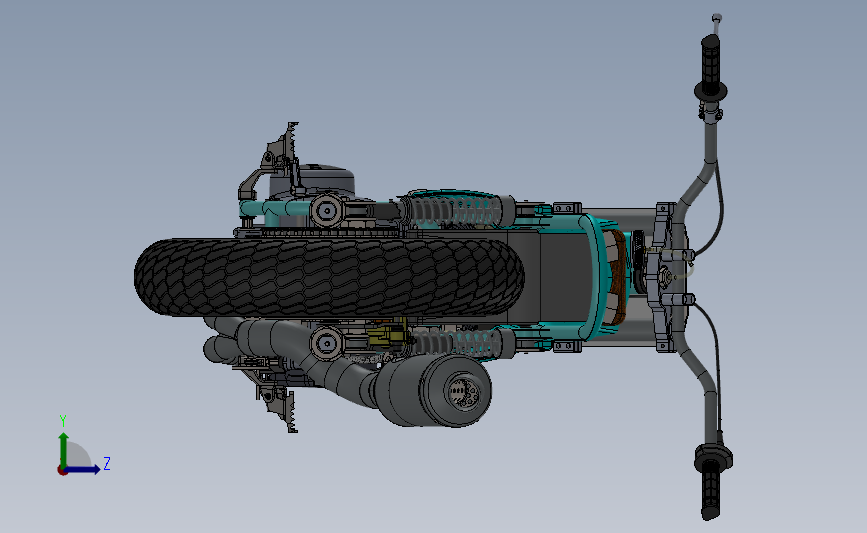Image resolution: width=867 pixels, height=533 pixels.
Task: Click the blue Z axis arrow of the triad
Action: tap(83, 469)
